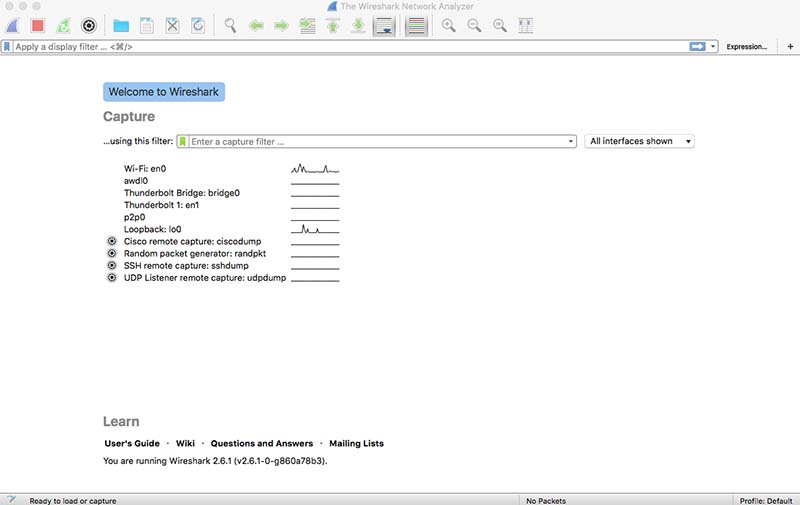The height and width of the screenshot is (505, 800).
Task: Zoom in on packet text
Action: click(449, 25)
